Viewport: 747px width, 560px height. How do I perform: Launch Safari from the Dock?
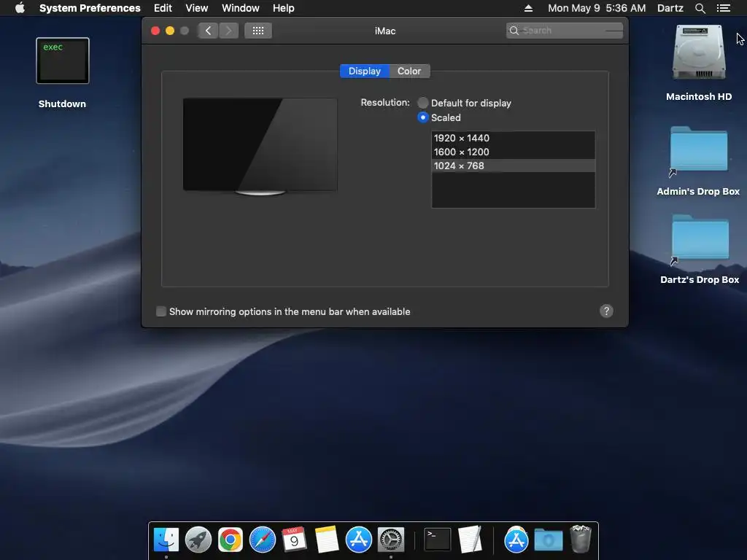(x=263, y=540)
